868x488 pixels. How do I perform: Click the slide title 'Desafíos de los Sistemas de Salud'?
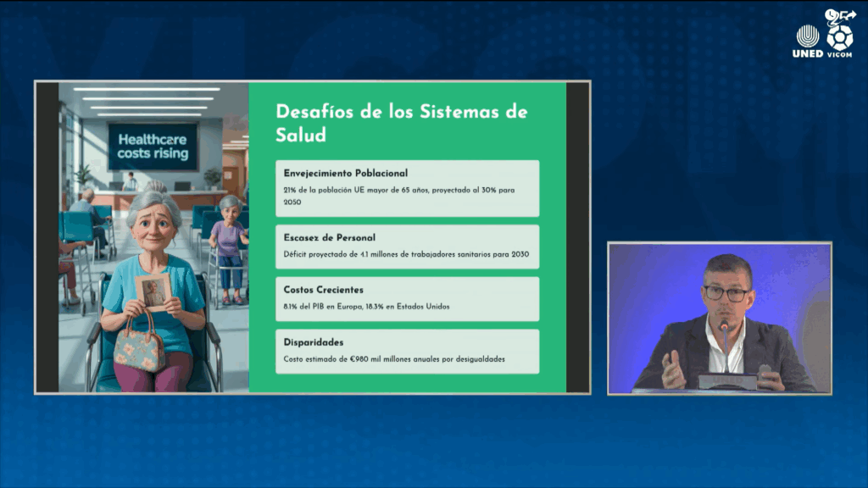[402, 123]
